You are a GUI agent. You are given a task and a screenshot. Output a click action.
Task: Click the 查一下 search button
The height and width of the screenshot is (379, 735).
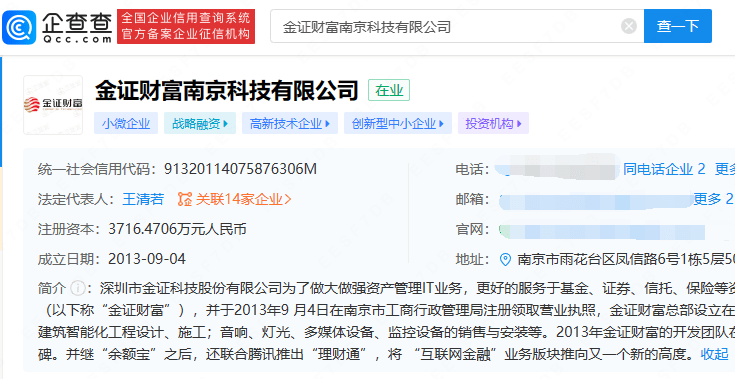tap(677, 26)
